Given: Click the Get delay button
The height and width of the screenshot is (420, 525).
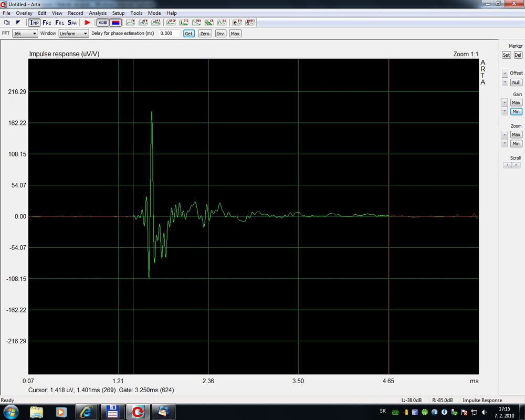Looking at the screenshot, I should pyautogui.click(x=189, y=34).
